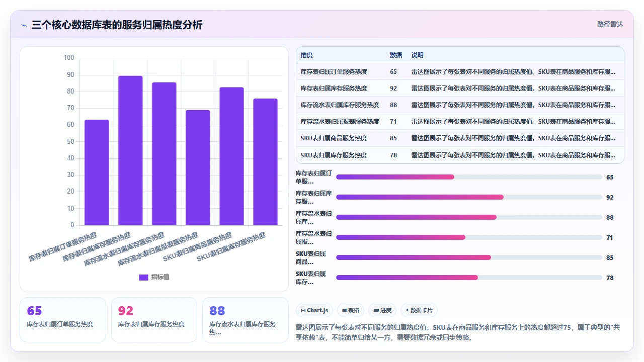Select table row 库存表归属库存服务热度
Image resolution: width=644 pixels, height=362 pixels.
pyautogui.click(x=460, y=88)
